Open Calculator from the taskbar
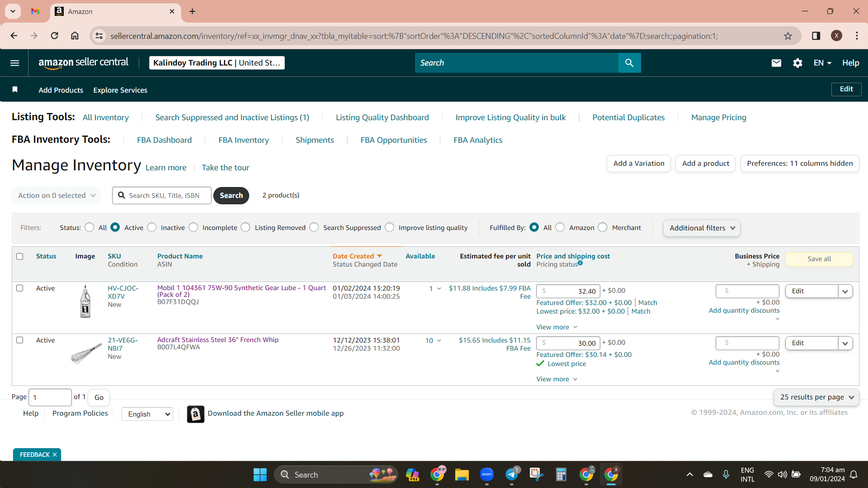 (561, 474)
